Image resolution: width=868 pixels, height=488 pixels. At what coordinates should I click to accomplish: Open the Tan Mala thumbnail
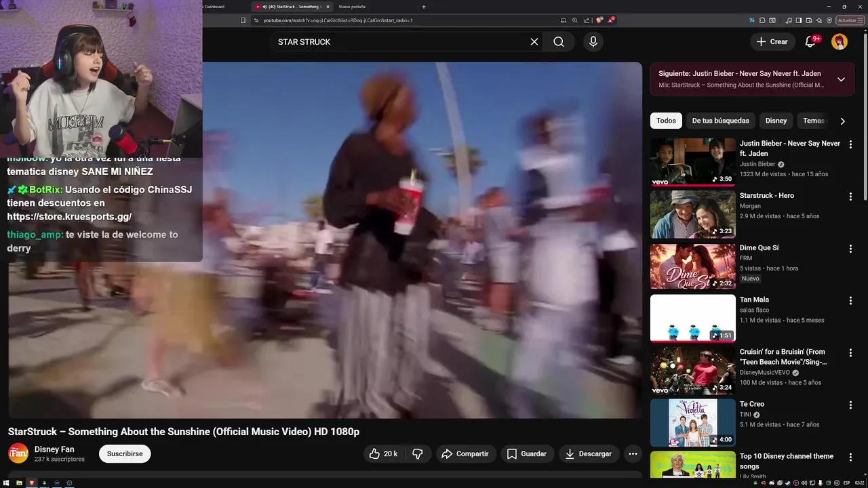(x=693, y=319)
